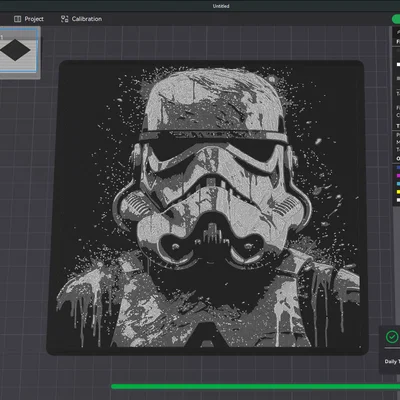The height and width of the screenshot is (400, 400).
Task: Select the stormtrooper model on the build plate
Action: (x=207, y=207)
